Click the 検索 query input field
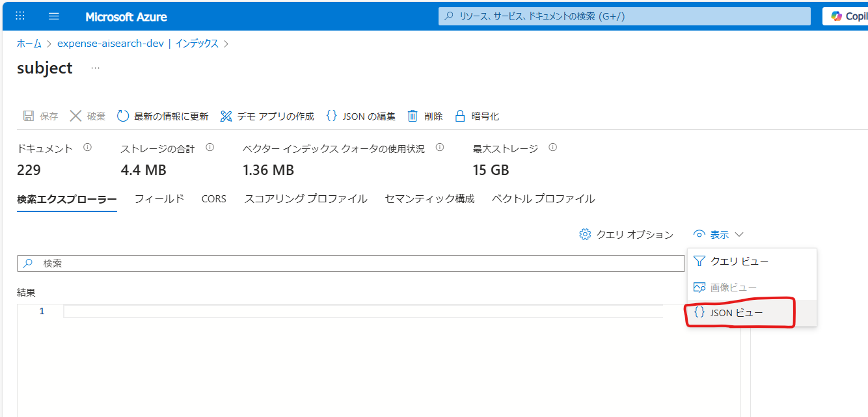Screen dimensions: 868x417 click(x=351, y=263)
